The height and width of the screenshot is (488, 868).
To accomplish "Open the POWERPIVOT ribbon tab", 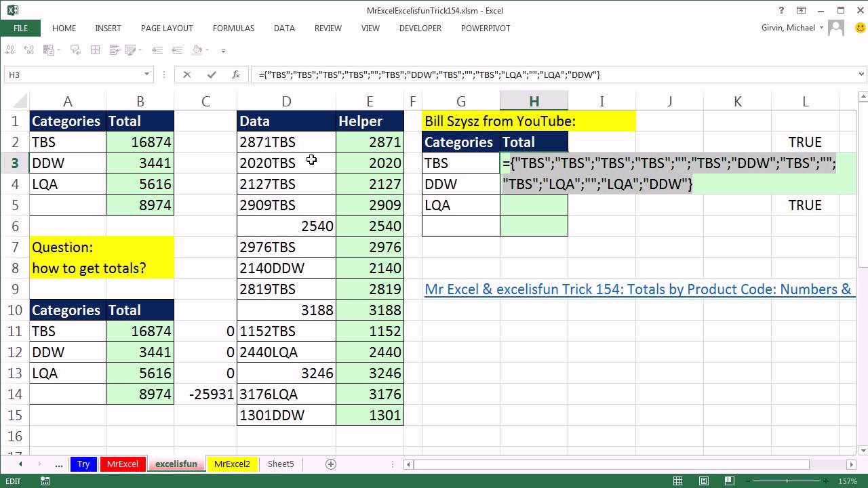I will pyautogui.click(x=486, y=28).
